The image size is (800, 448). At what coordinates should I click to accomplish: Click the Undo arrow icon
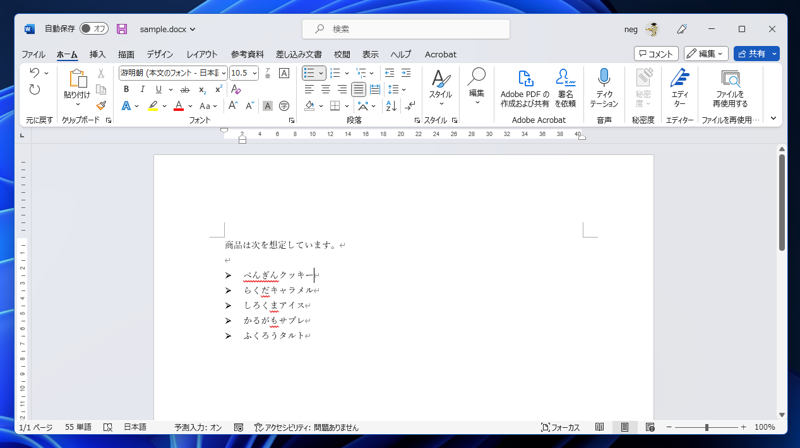tap(34, 72)
